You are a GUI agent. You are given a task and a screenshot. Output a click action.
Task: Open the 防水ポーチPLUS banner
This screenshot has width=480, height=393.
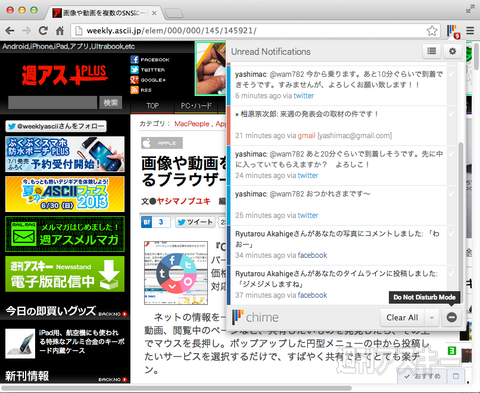(x=65, y=154)
